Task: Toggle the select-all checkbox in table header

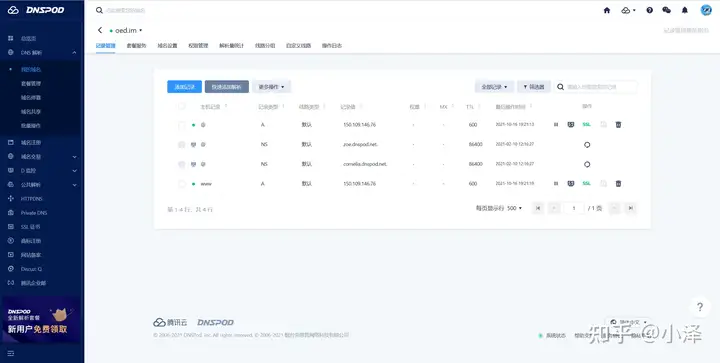Action: [182, 106]
